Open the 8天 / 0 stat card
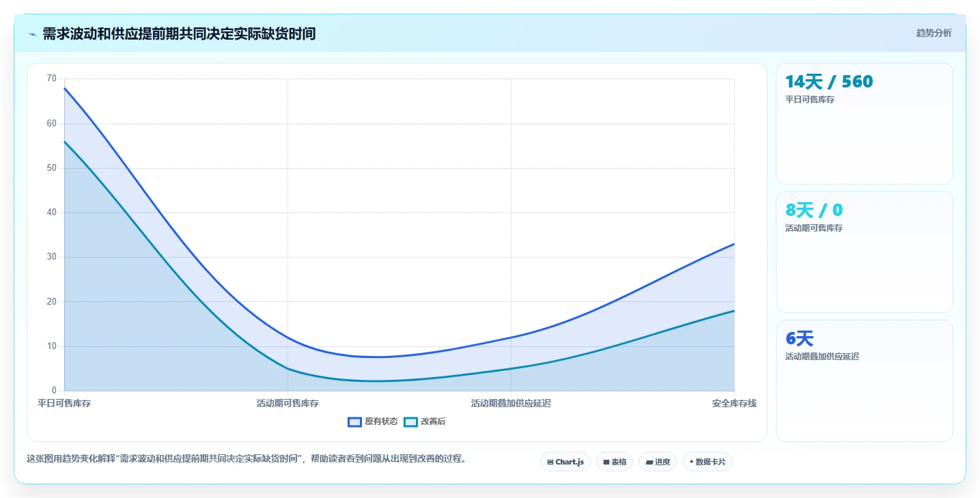 (x=864, y=252)
